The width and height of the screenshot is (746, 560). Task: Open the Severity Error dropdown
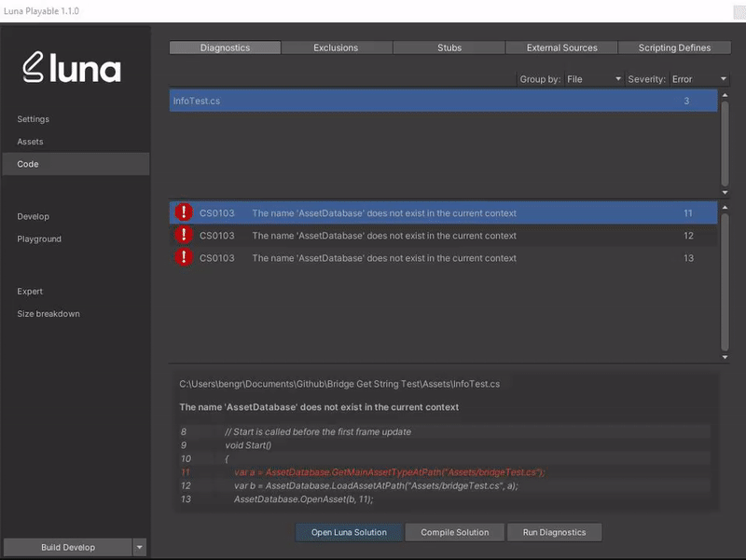point(699,79)
